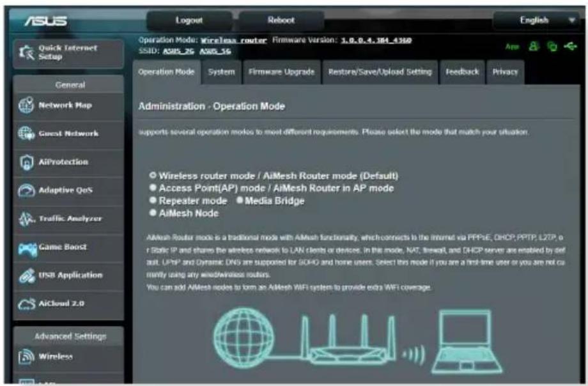Click the App link in header
588x386 pixels.
coord(512,47)
